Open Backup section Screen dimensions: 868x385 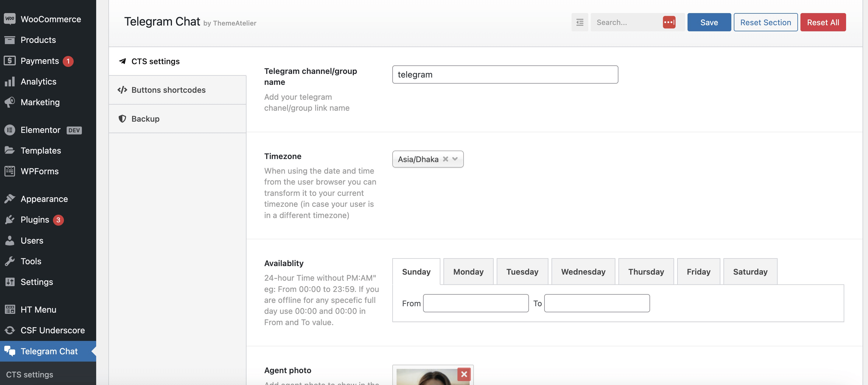(177, 119)
